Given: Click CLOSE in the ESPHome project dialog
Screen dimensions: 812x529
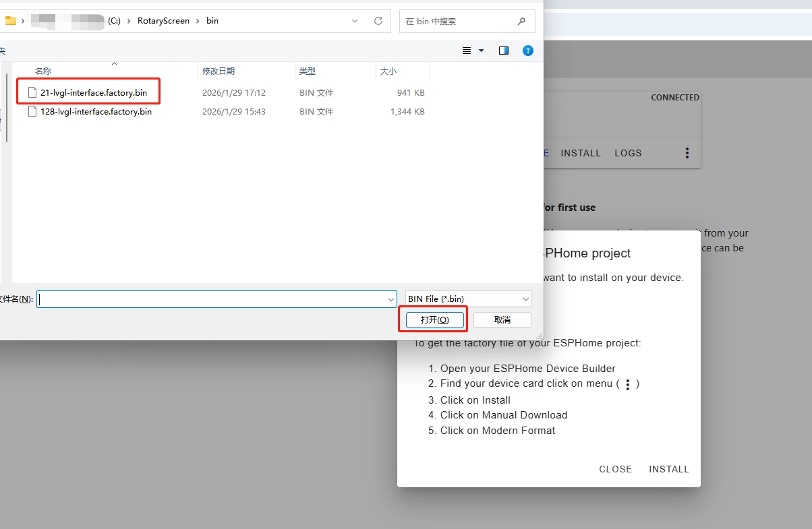Looking at the screenshot, I should (x=615, y=469).
